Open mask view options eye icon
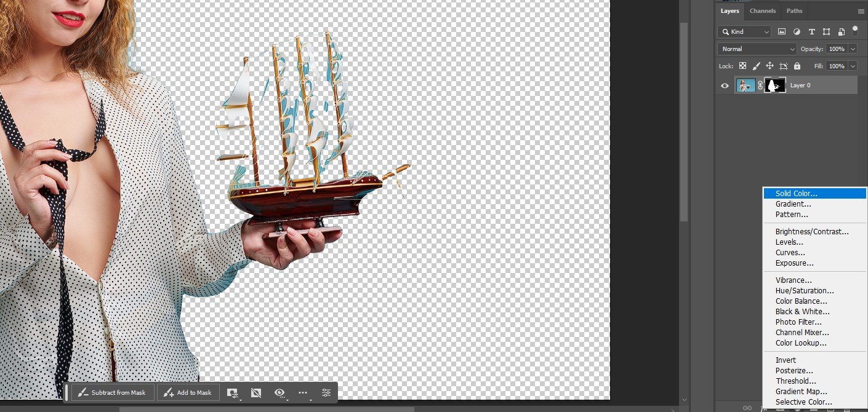This screenshot has height=412, width=868. click(281, 392)
